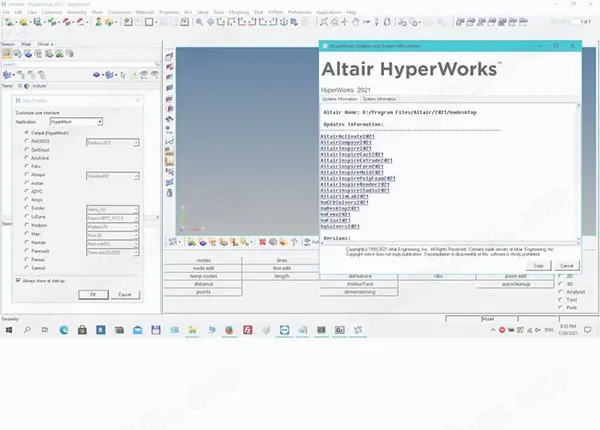Image resolution: width=600 pixels, height=430 pixels.
Task: Click the red delete icon in the bottom toolbar
Action: click(x=263, y=242)
